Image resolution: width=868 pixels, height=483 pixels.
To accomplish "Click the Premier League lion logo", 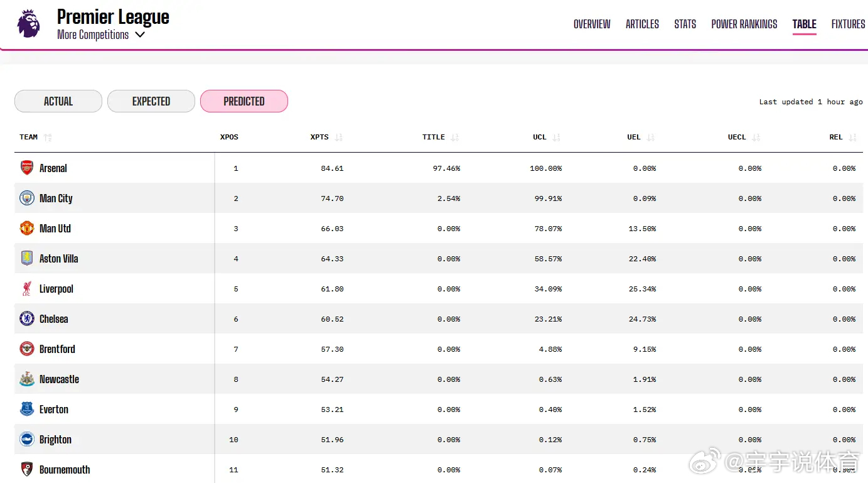I will pyautogui.click(x=28, y=23).
